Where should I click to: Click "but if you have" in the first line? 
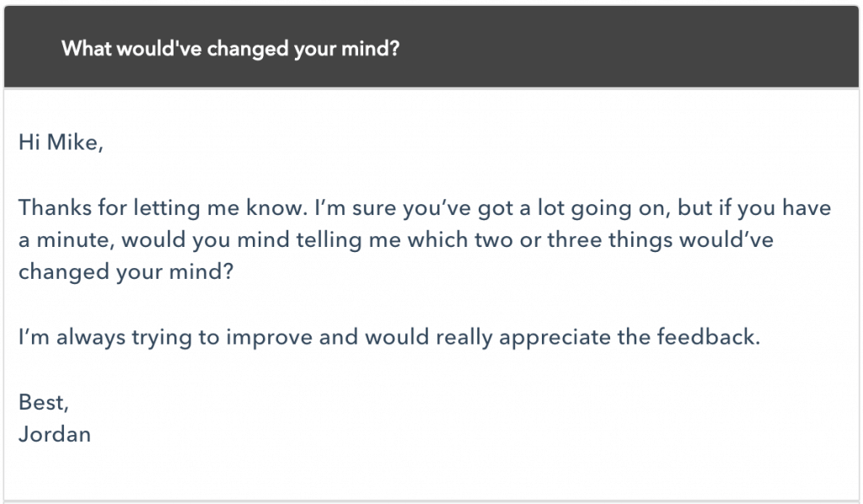pyautogui.click(x=754, y=208)
